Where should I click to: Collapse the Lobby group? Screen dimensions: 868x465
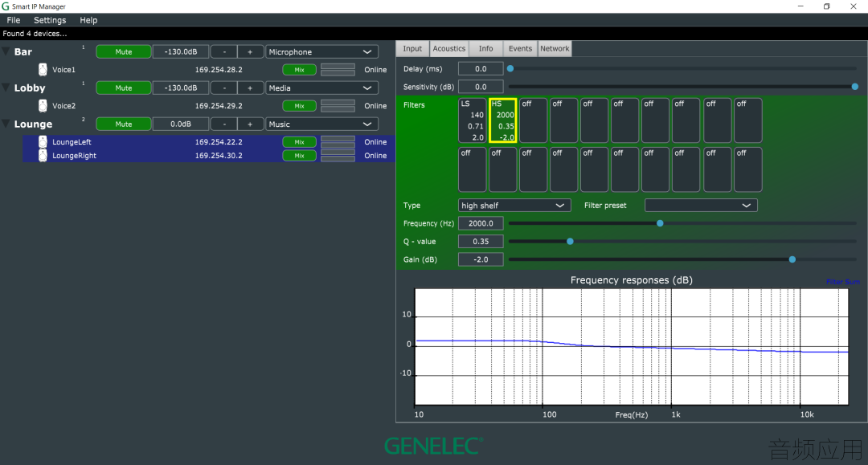click(6, 88)
